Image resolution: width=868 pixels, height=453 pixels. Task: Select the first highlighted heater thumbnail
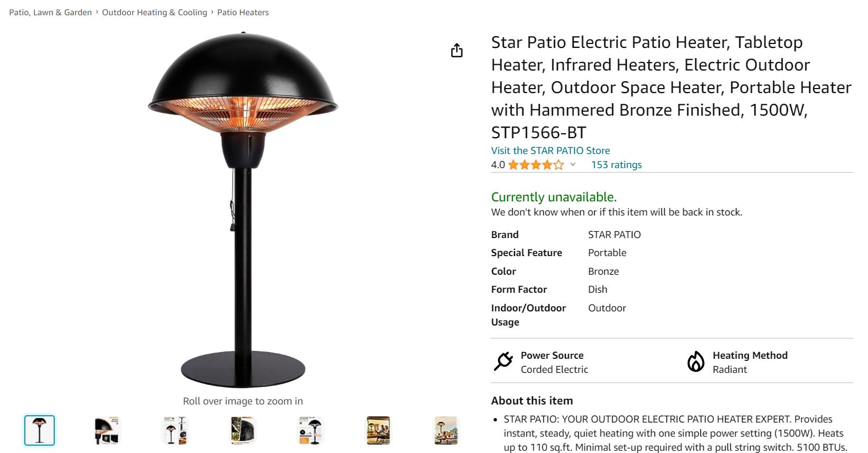point(40,430)
